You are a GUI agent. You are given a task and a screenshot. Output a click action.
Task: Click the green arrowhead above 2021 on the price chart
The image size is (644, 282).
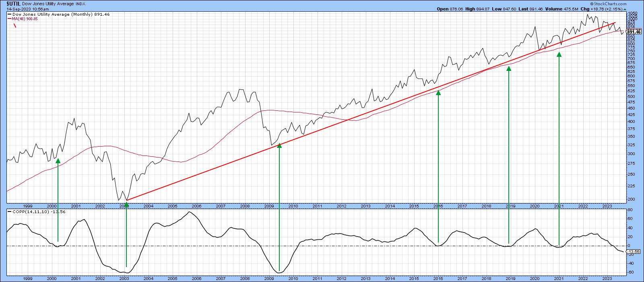pos(559,54)
